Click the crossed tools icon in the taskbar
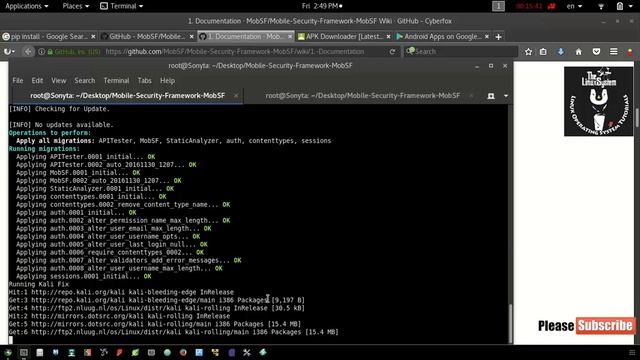This screenshot has width=640, height=360. point(247,352)
